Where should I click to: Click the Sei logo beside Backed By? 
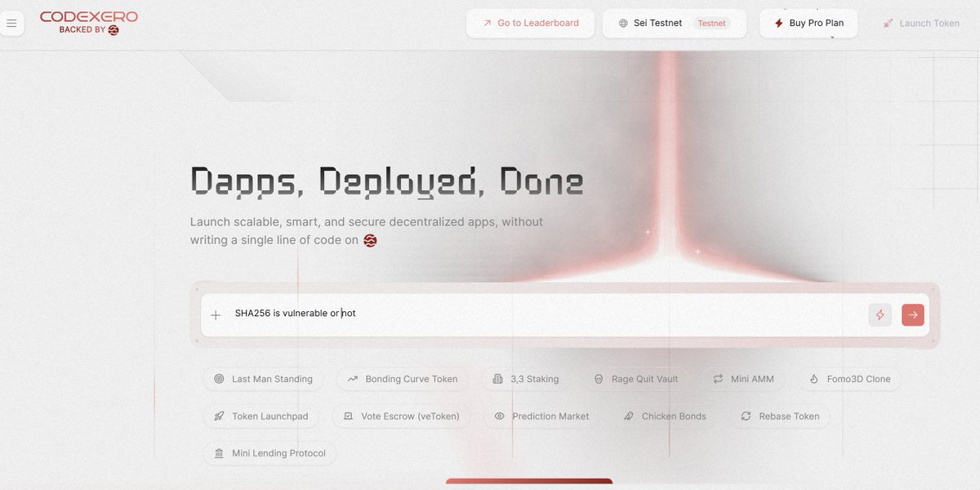click(114, 30)
